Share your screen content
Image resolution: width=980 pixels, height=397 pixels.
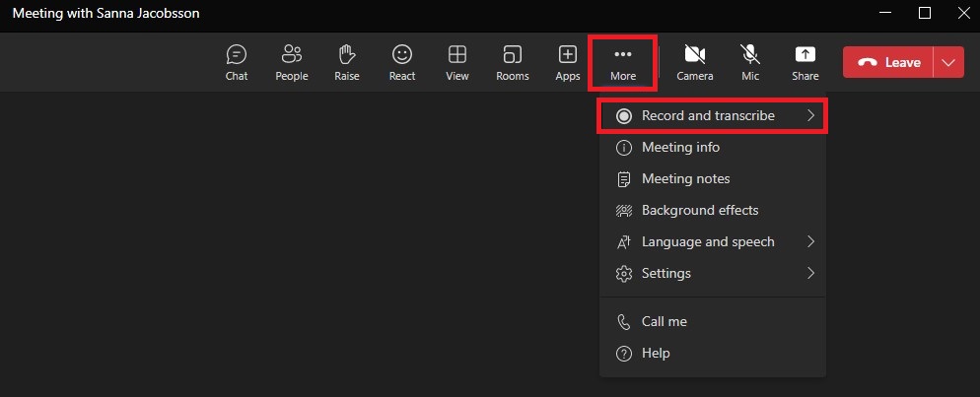pyautogui.click(x=805, y=62)
